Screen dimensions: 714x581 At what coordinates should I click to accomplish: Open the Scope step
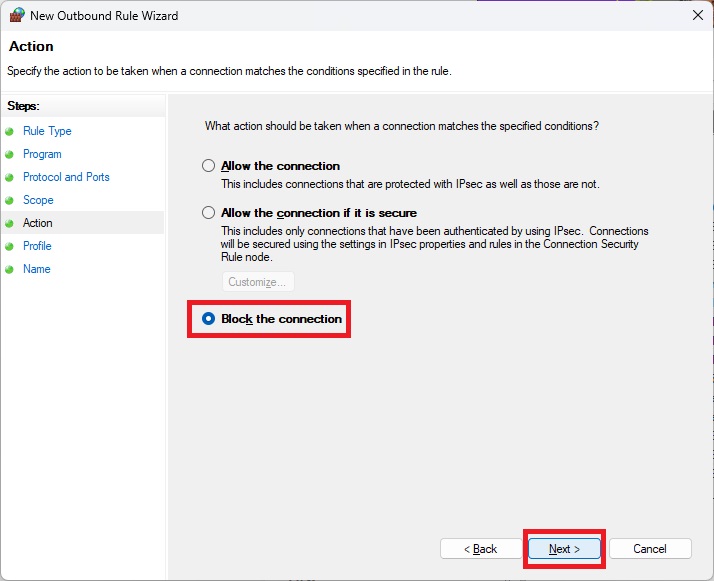pyautogui.click(x=38, y=200)
